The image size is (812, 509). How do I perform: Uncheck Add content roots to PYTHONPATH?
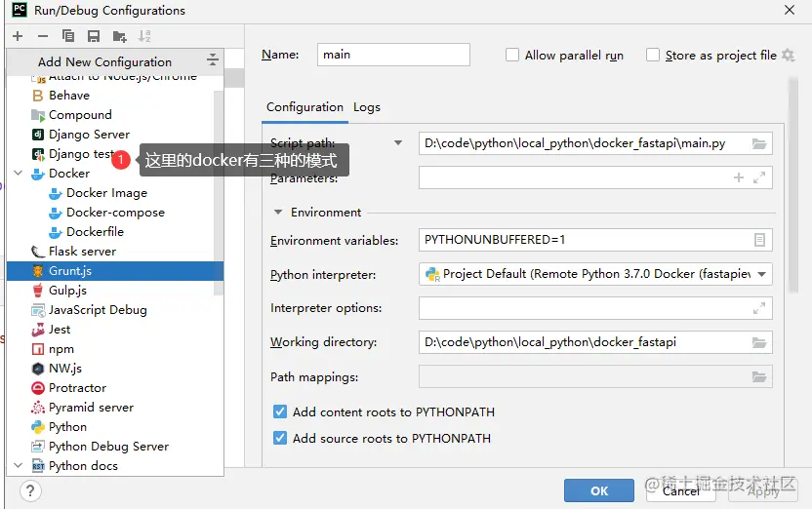[x=280, y=411]
